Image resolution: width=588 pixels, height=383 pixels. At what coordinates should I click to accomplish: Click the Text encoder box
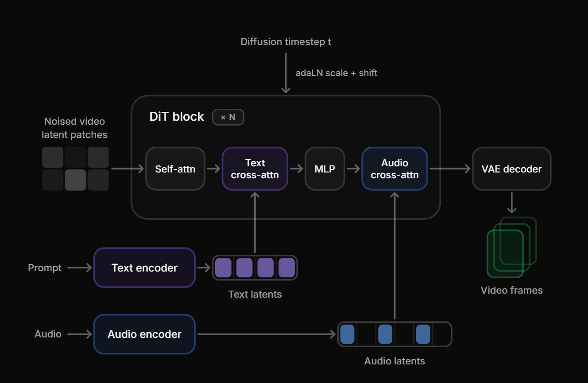144,268
